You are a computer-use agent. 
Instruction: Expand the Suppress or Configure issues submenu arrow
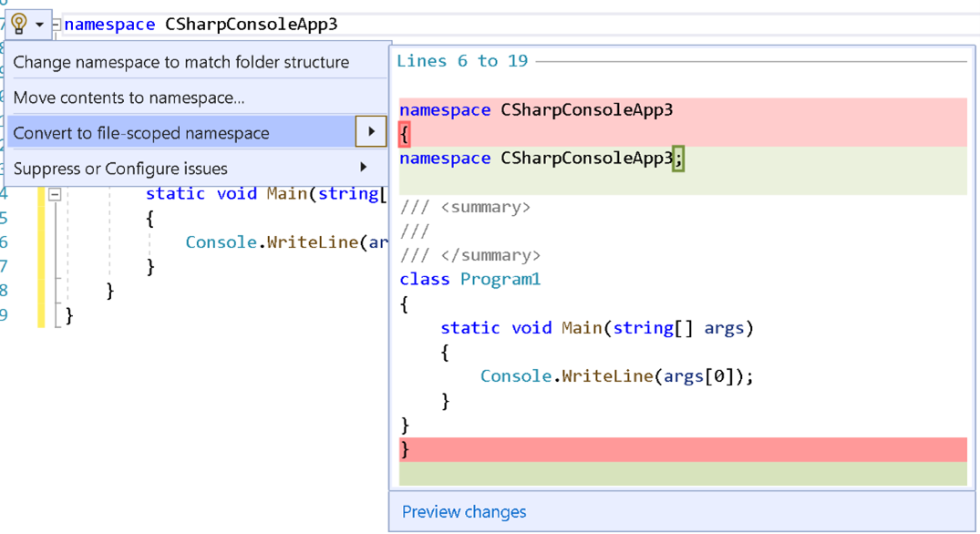click(x=363, y=168)
